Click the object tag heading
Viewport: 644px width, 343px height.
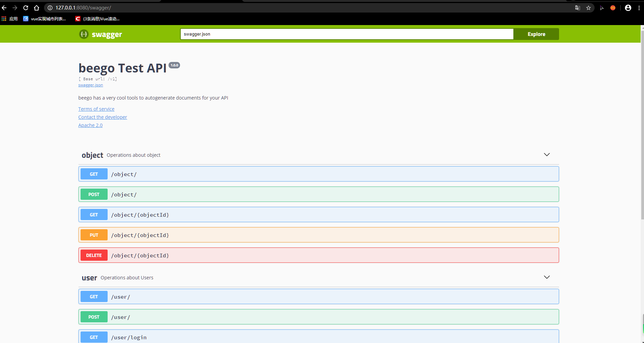(x=92, y=155)
